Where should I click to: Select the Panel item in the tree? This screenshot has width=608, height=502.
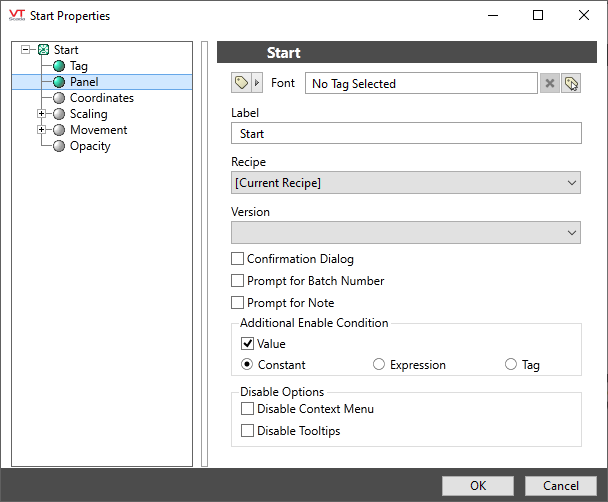pos(84,82)
